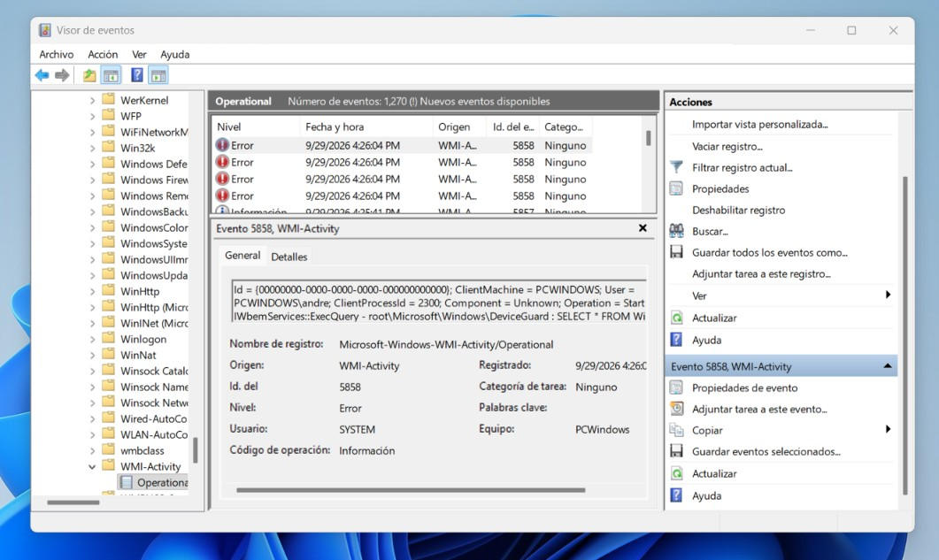The height and width of the screenshot is (560, 939).
Task: Click the SYSTEM user value
Action: (x=357, y=429)
